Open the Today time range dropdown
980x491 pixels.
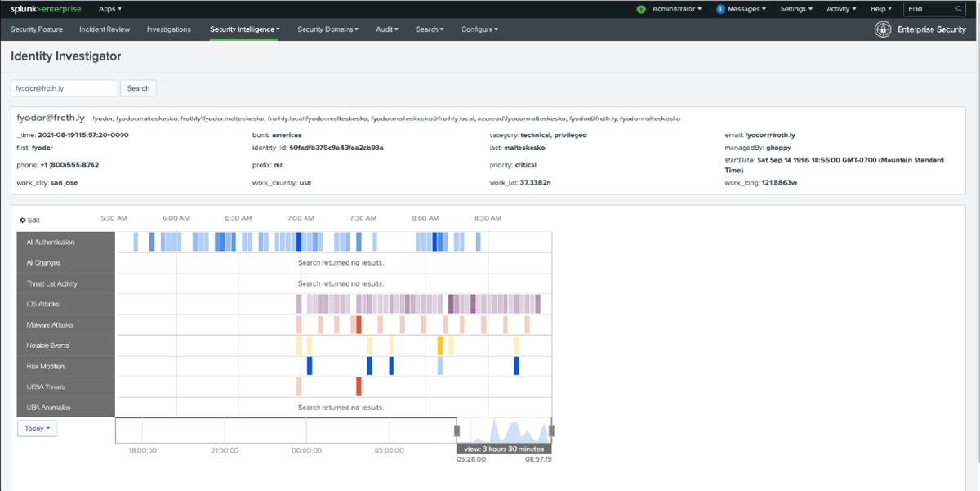(37, 427)
